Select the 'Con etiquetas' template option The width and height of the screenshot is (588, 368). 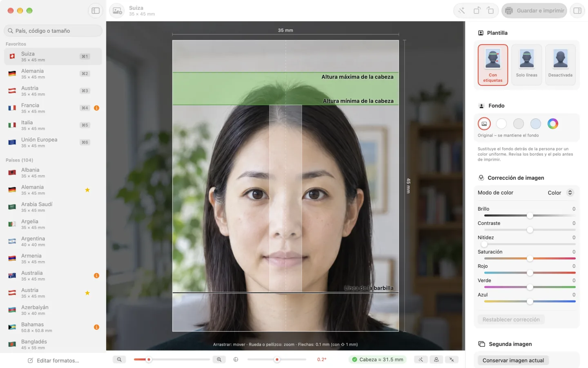(x=493, y=65)
